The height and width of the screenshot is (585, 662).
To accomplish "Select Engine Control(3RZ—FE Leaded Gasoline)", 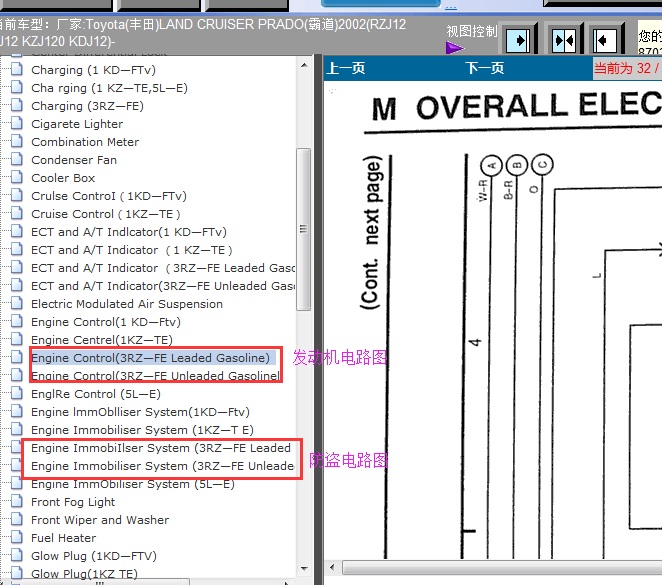I will pos(153,358).
